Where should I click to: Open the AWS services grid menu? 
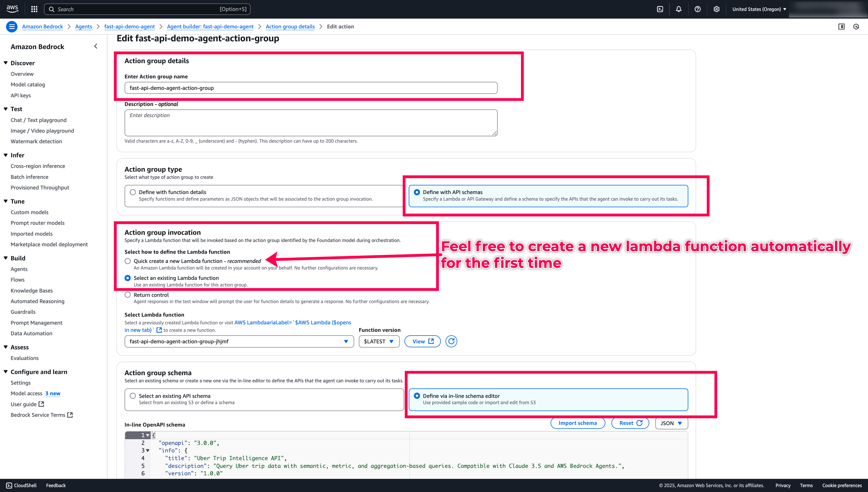tap(34, 9)
